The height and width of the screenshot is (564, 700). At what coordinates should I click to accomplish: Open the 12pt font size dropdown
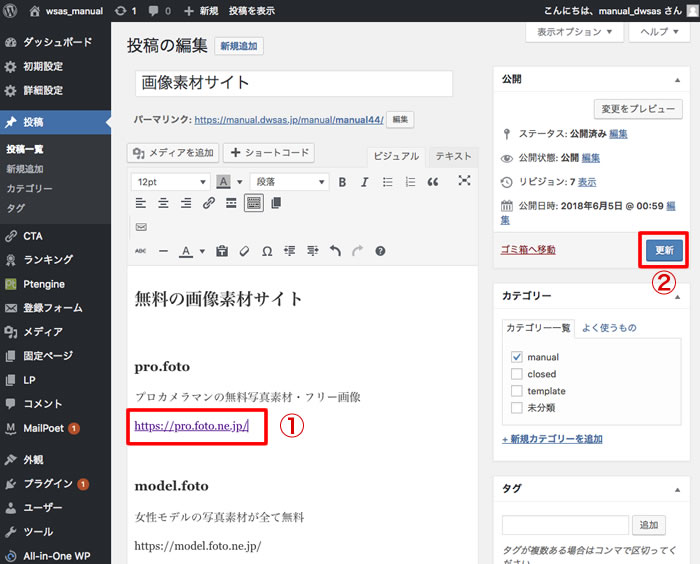(169, 182)
